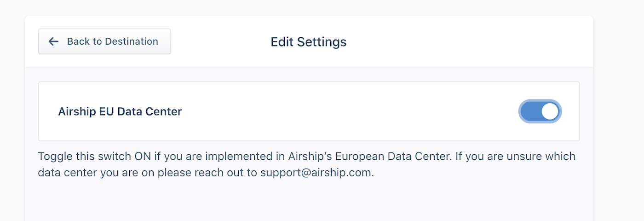Click the Airship EU Data Center label
This screenshot has width=644, height=221.
pos(120,111)
